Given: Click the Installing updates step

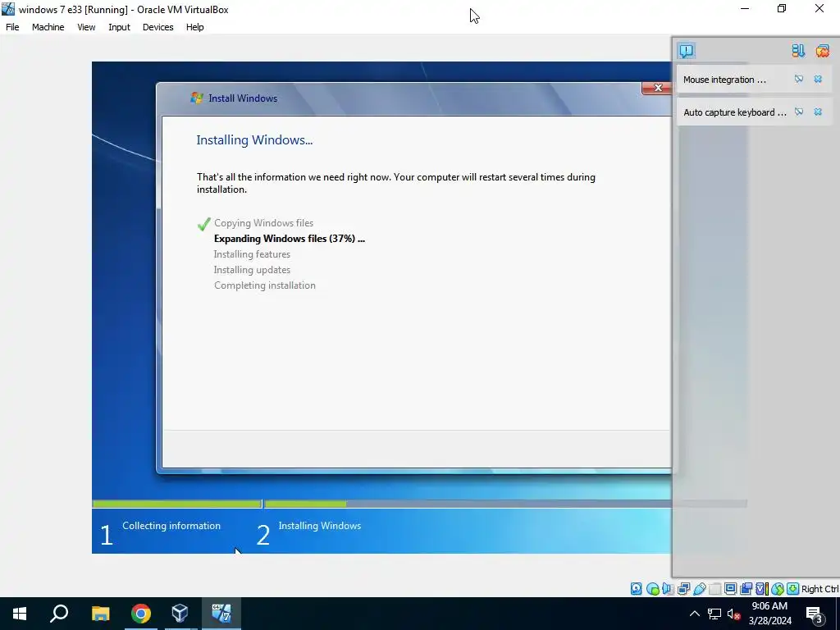Looking at the screenshot, I should tap(252, 270).
